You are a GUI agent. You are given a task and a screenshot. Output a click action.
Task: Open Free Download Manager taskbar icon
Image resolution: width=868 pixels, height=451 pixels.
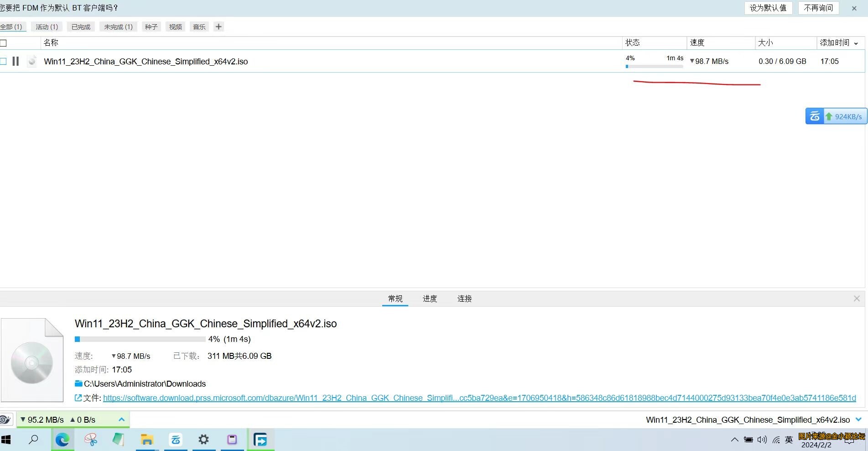tap(260, 440)
